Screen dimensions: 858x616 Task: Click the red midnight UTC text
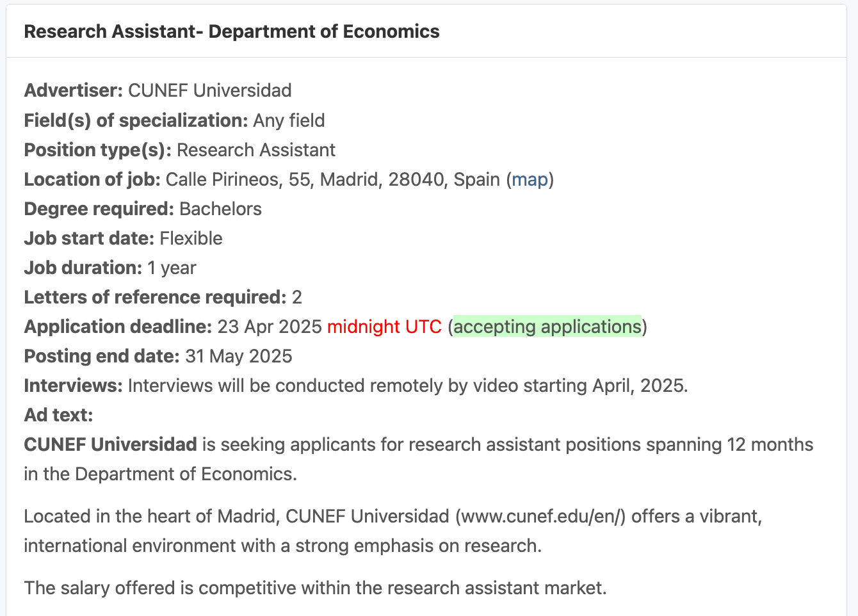click(384, 327)
